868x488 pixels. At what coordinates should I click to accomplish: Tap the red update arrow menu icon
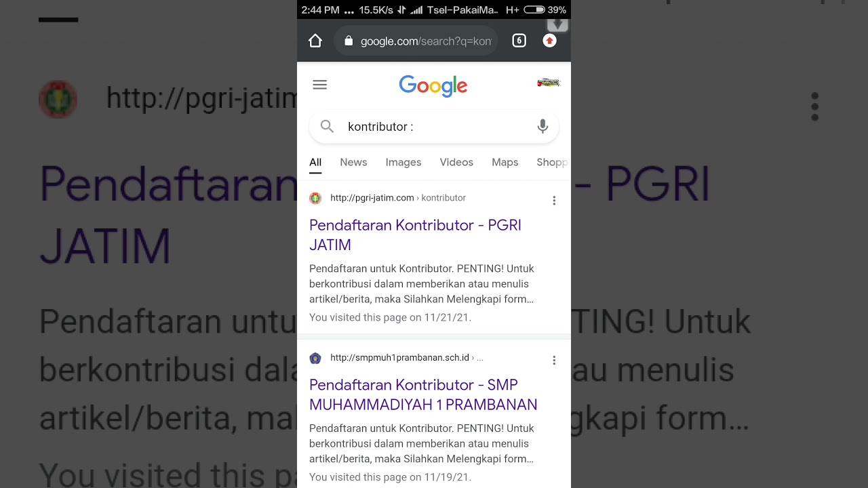pos(550,41)
